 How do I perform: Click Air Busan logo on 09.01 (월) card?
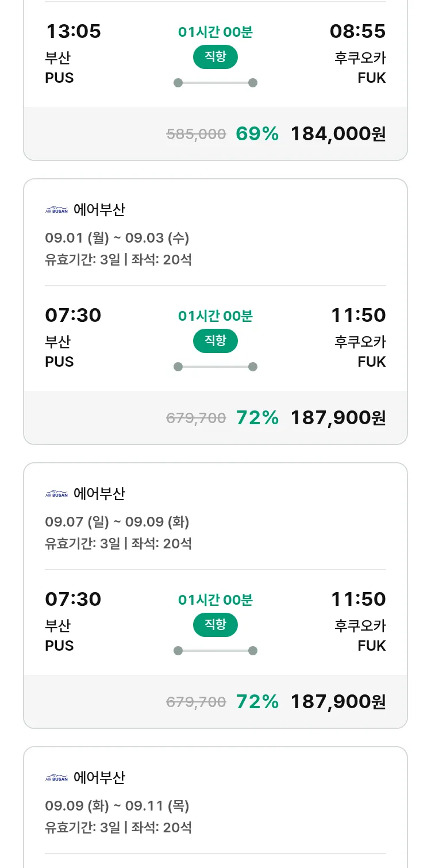pyautogui.click(x=56, y=210)
